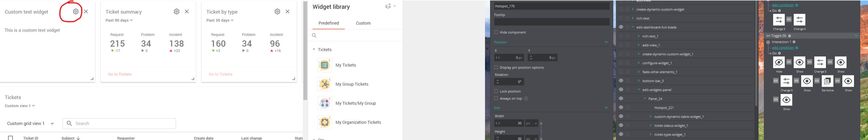Click the Always on top help icon
868x140 pixels.
coord(526,99)
